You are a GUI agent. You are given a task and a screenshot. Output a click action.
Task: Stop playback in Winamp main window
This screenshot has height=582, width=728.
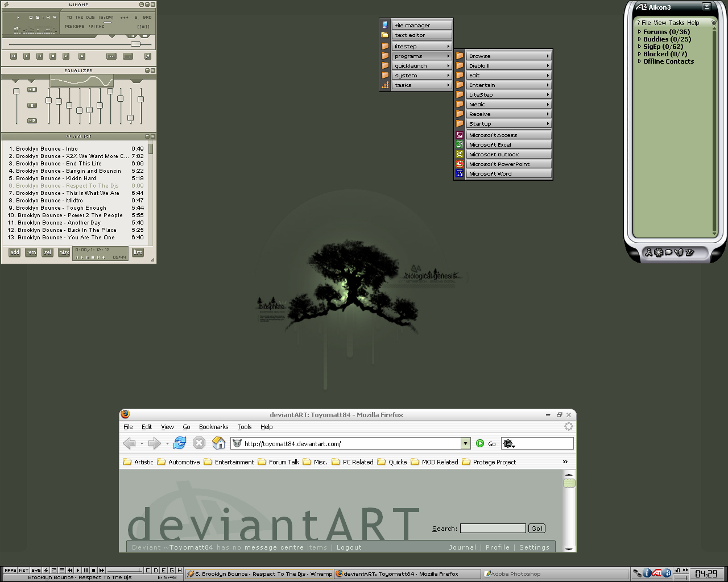point(53,56)
